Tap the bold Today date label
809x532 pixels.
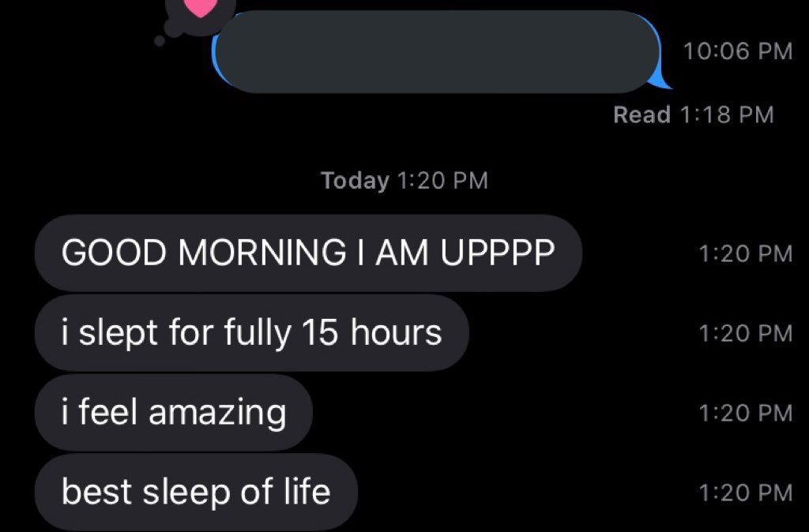click(x=355, y=181)
